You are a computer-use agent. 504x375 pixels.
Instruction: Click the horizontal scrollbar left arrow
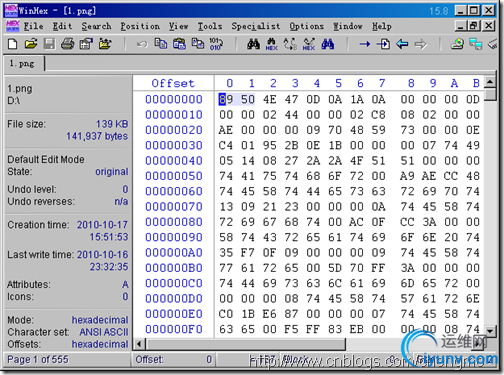click(139, 344)
